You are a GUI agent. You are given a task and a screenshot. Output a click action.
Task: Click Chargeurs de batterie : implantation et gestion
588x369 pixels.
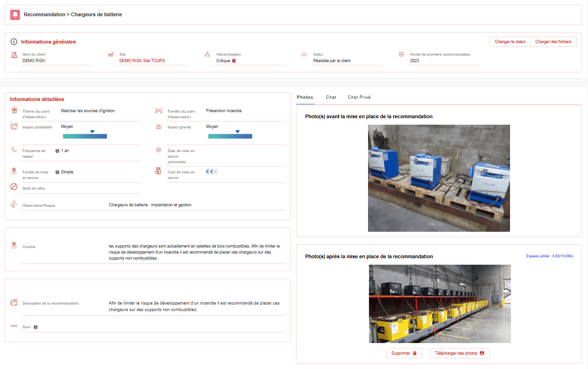point(150,205)
